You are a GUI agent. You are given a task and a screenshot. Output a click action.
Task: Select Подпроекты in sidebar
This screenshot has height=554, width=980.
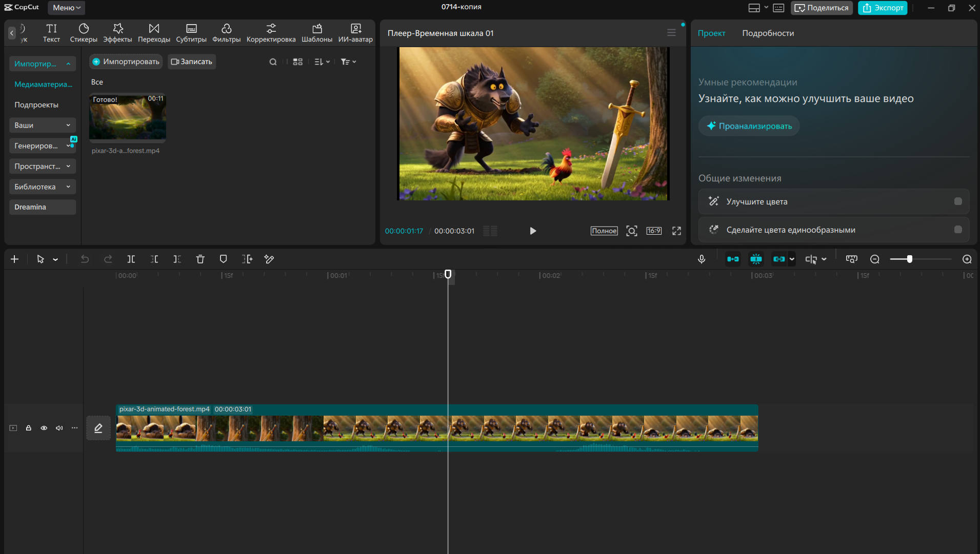[36, 105]
